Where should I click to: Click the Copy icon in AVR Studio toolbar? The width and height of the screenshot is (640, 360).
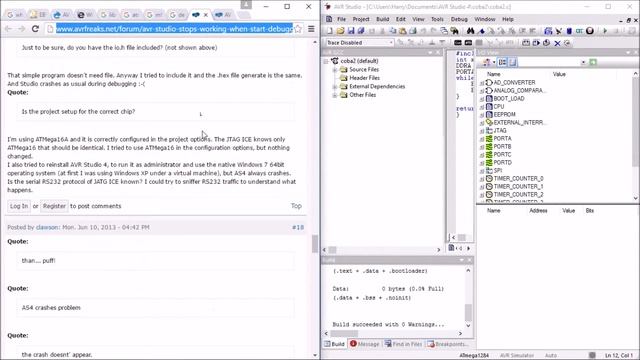click(392, 31)
